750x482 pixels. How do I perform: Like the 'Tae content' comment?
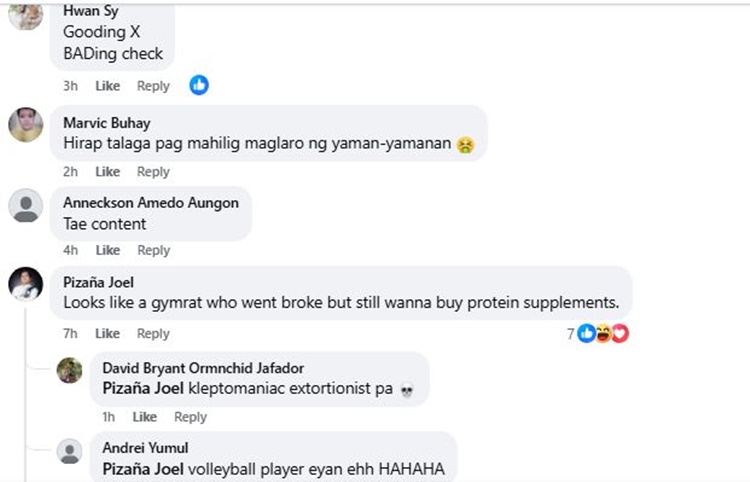pos(107,251)
